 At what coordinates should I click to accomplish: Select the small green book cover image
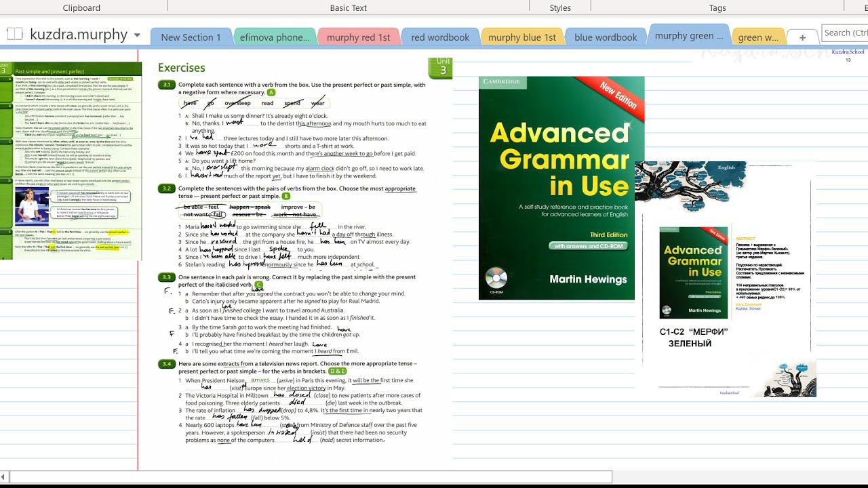tap(693, 272)
